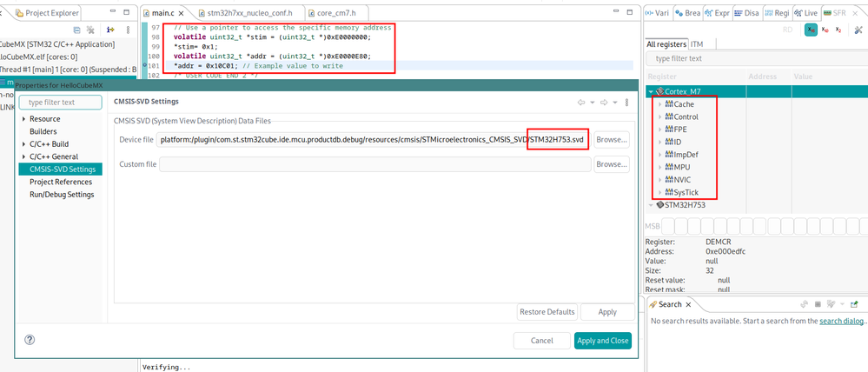This screenshot has height=372, width=868.
Task: Click Apply and Close button
Action: coord(603,341)
